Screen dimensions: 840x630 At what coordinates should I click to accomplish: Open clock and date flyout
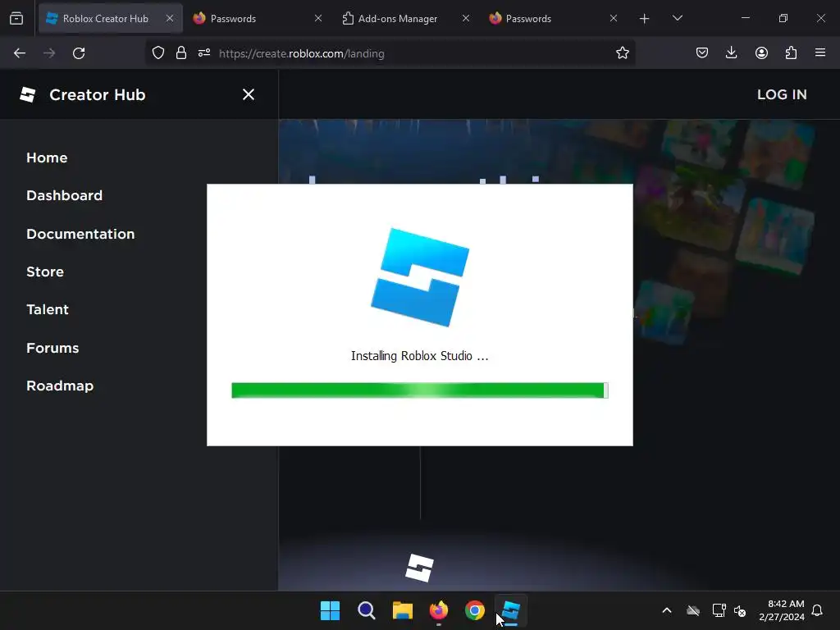782,610
